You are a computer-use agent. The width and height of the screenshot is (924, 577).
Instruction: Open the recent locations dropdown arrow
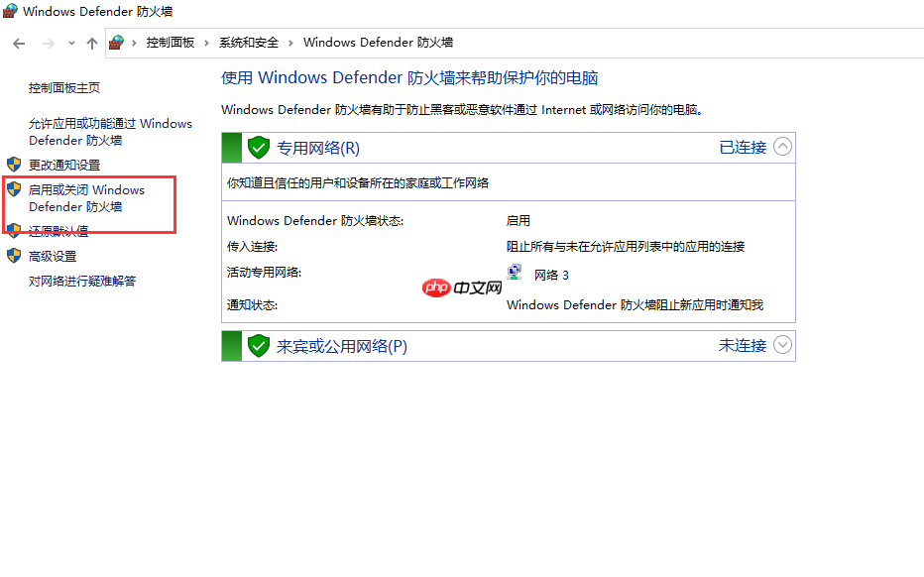point(71,43)
